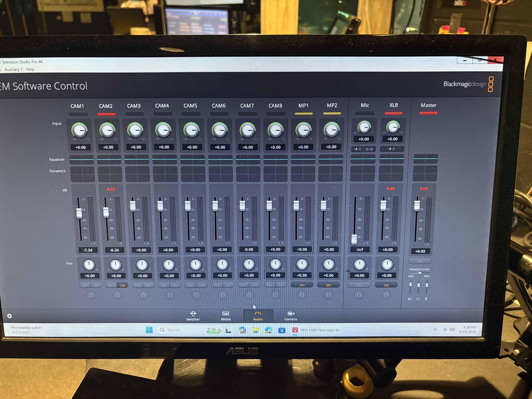Toggle CAM2 ON button off

123,285
